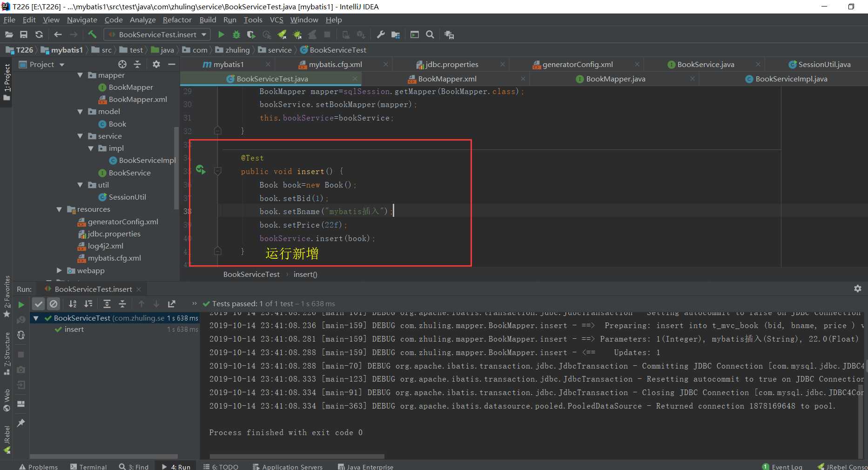This screenshot has width=868, height=470.
Task: Toggle Show Ignored tests button
Action: [54, 304]
